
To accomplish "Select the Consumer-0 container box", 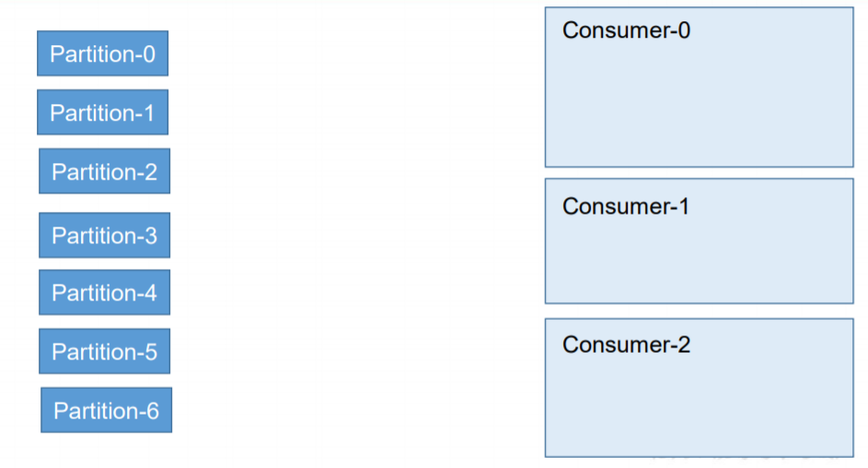I will pyautogui.click(x=700, y=87).
